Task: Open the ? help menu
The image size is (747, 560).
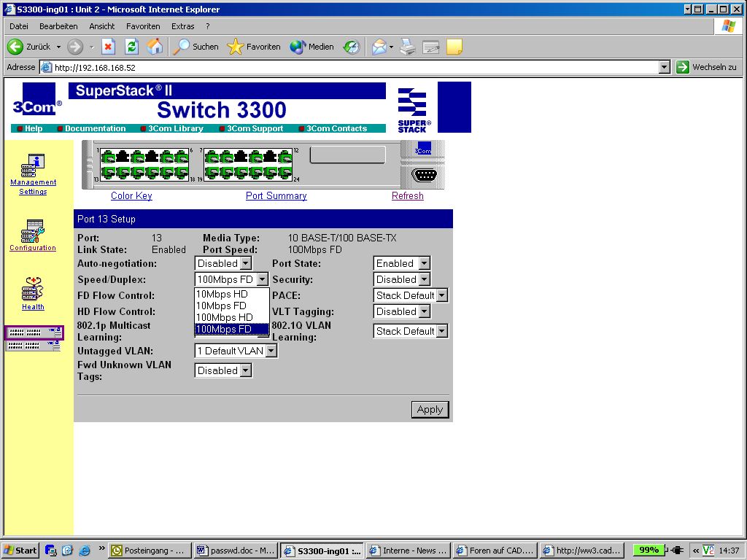Action: (x=208, y=26)
